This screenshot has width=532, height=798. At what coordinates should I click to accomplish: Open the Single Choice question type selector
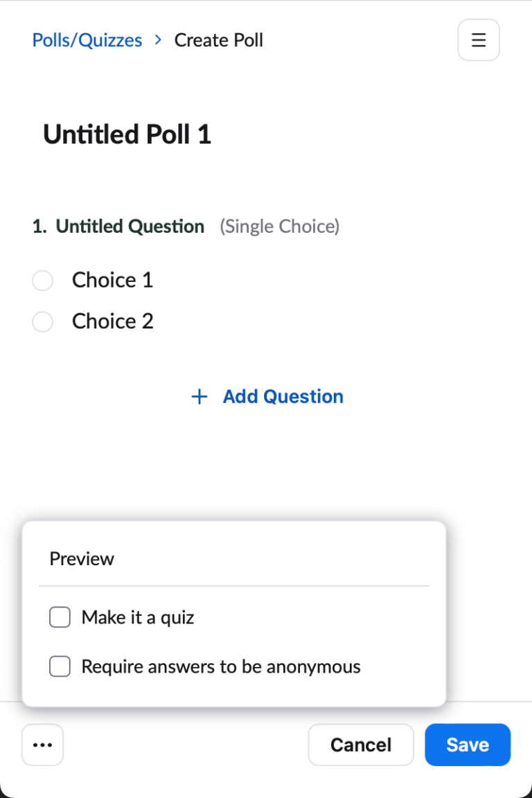click(279, 227)
